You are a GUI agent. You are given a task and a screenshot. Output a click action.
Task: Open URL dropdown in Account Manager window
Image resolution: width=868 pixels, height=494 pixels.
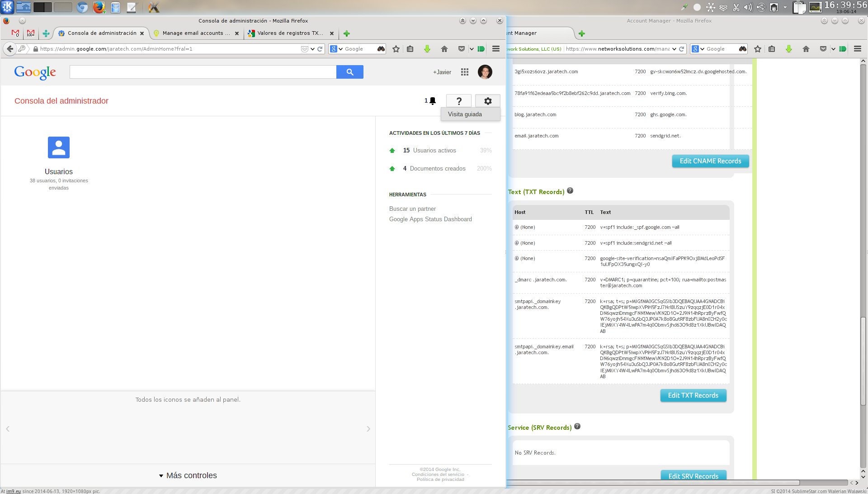click(x=674, y=49)
